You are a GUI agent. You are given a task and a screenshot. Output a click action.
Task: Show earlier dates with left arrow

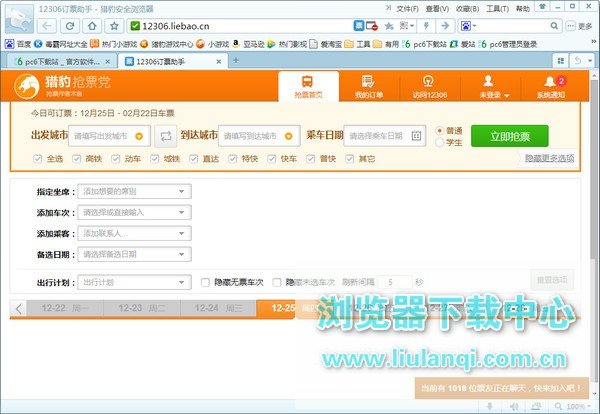point(18,308)
